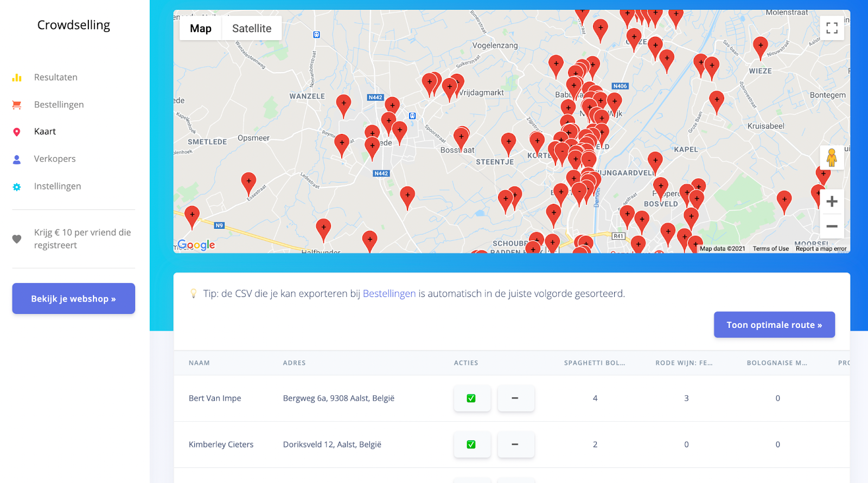The image size is (868, 483).
Task: Open the Verkopers menu item
Action: [55, 159]
